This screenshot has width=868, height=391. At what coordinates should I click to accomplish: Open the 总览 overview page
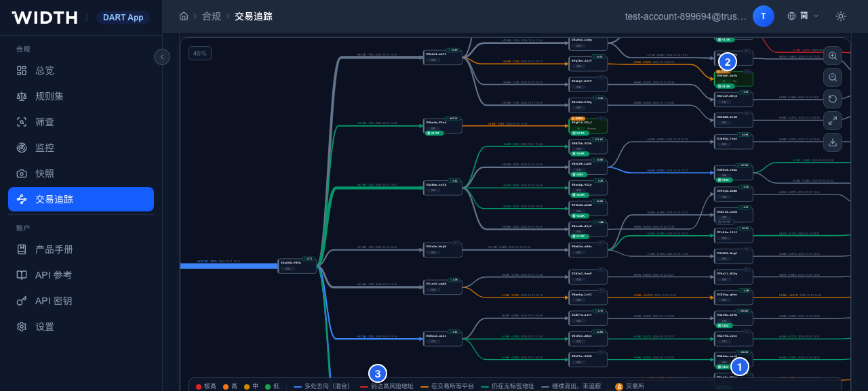tap(81, 70)
